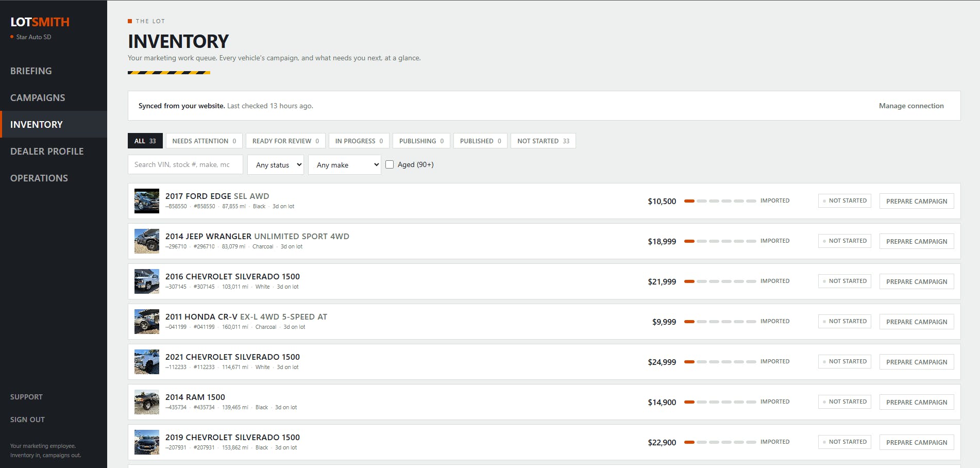
Task: Click Manage connection link
Action: pyautogui.click(x=911, y=106)
